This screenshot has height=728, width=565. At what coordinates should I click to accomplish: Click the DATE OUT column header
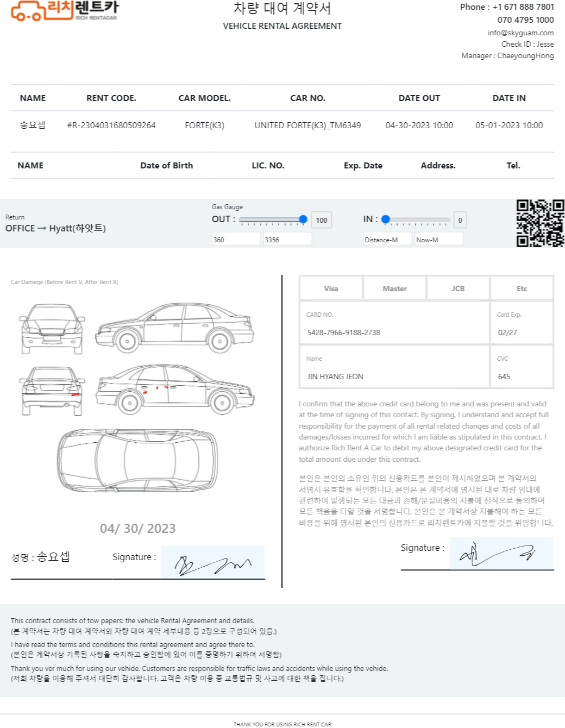tap(419, 98)
